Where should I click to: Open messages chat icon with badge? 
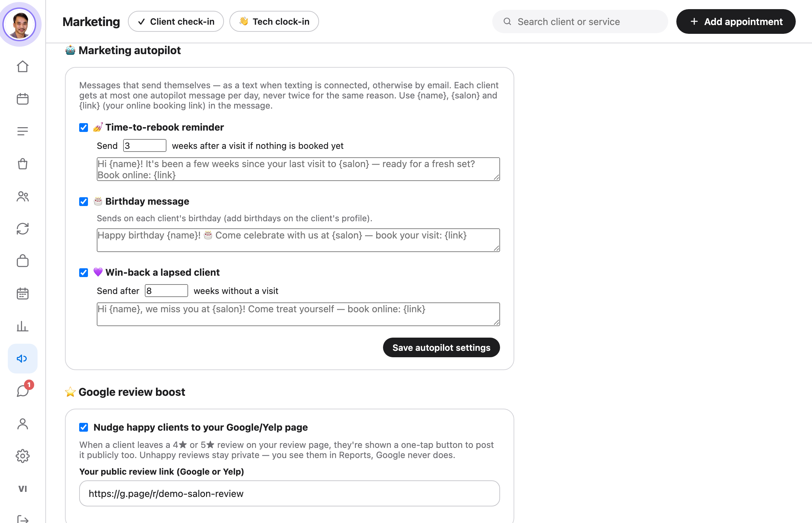coord(23,391)
